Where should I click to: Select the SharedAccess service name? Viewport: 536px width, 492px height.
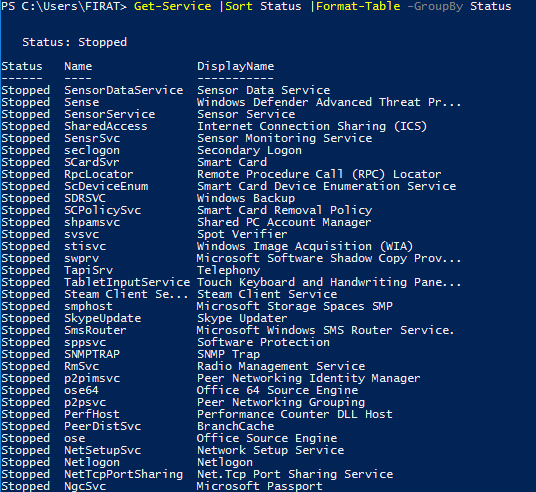(106, 126)
